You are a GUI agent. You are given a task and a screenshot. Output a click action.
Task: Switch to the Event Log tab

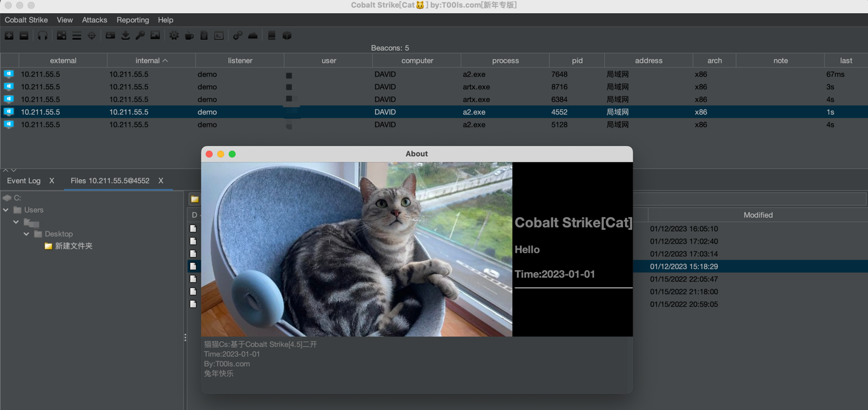(x=24, y=180)
